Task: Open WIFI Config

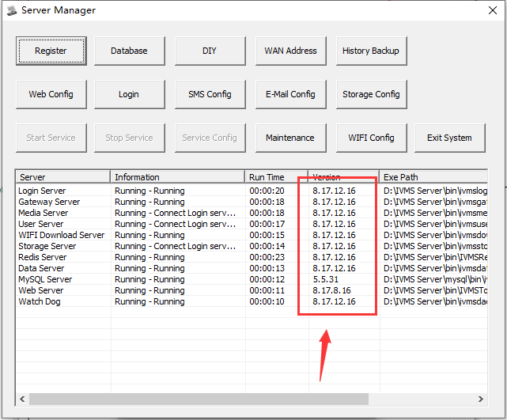Action: (x=371, y=138)
